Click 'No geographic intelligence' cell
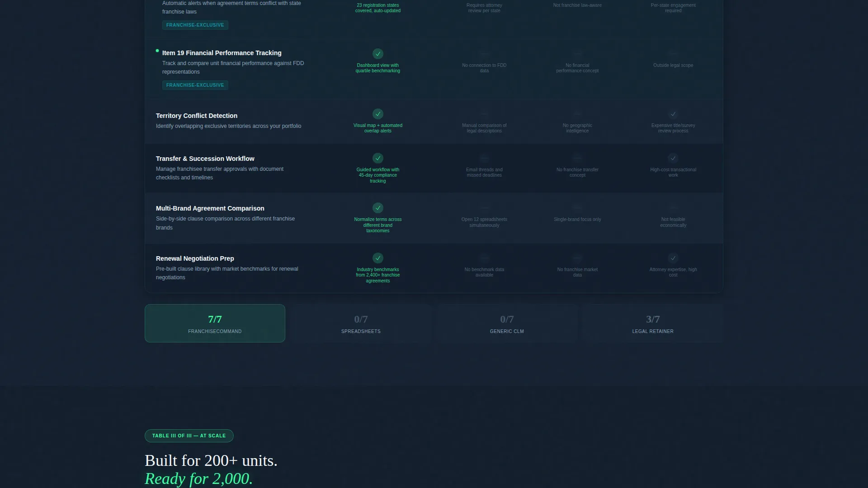 [x=577, y=128]
